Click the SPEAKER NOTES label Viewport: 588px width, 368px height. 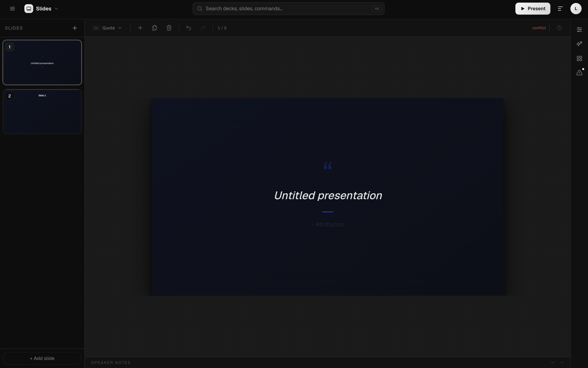click(x=111, y=363)
